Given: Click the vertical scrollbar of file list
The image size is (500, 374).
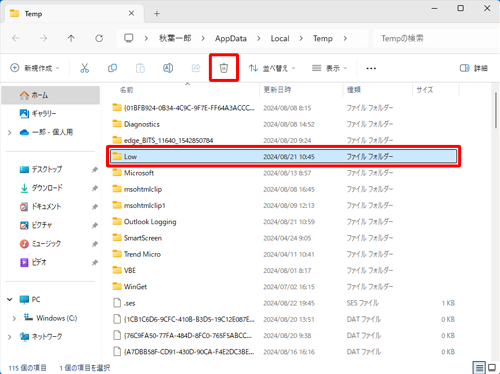Looking at the screenshot, I should pos(496,110).
